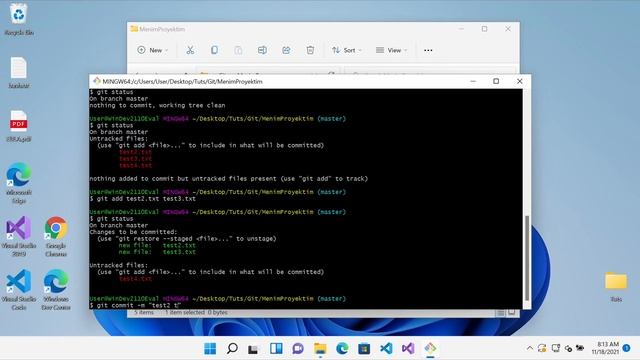Image resolution: width=640 pixels, height=360 pixels.
Task: Launch Microsoft Edge from desktop shortcut
Action: (x=19, y=183)
